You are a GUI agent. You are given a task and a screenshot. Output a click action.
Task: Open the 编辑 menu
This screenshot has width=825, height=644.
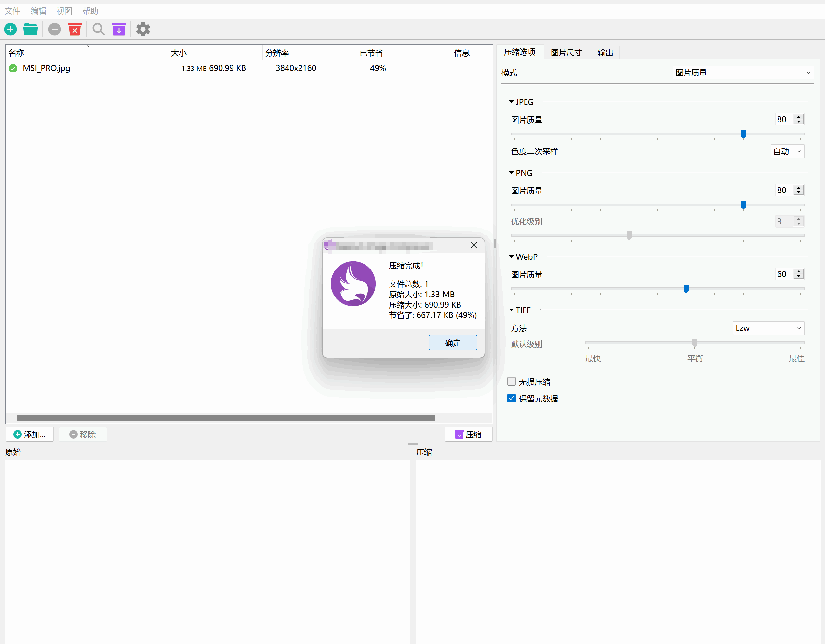point(38,11)
